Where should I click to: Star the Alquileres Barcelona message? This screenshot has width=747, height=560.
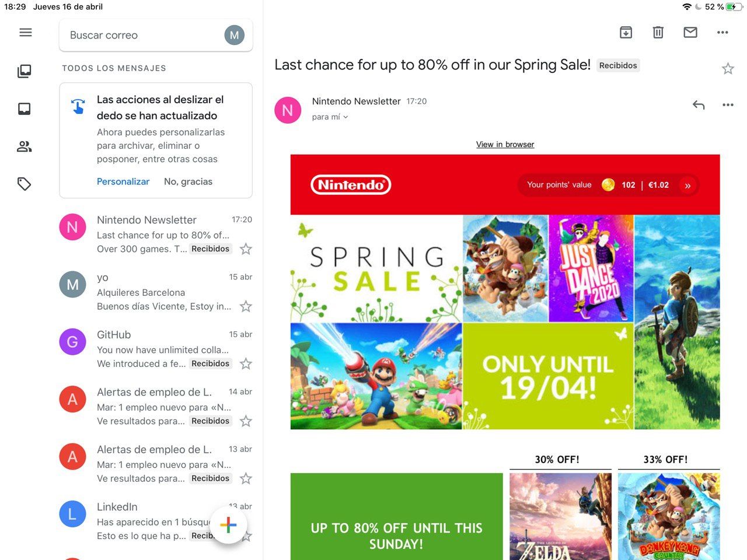coord(246,306)
